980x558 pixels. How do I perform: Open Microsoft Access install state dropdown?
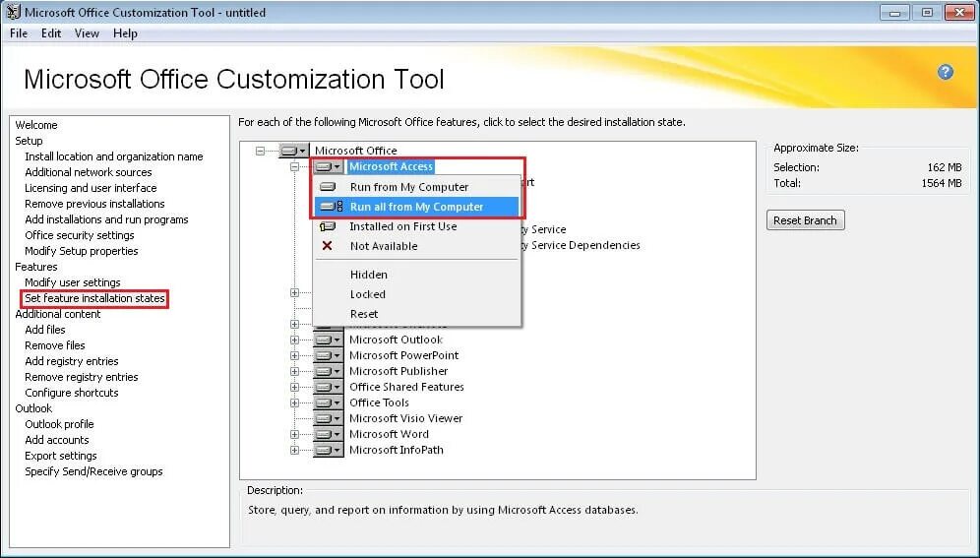point(328,167)
